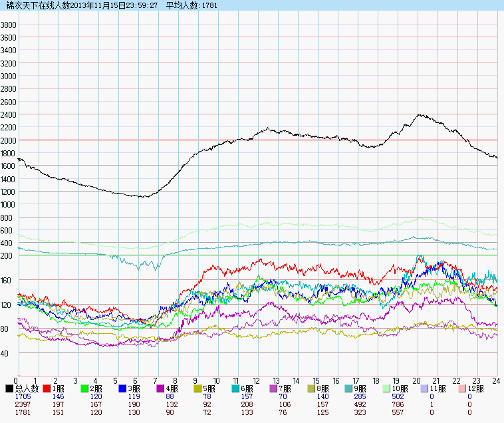Select the purple 4服 legend square
The width and height of the screenshot is (504, 423).
(161, 388)
